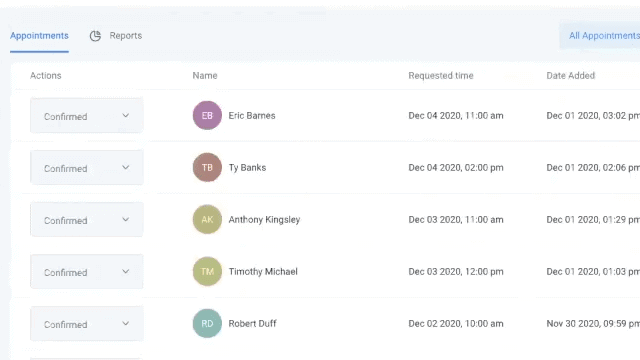Expand status chevron for Eric Barnes
The image size is (640, 360).
click(126, 116)
